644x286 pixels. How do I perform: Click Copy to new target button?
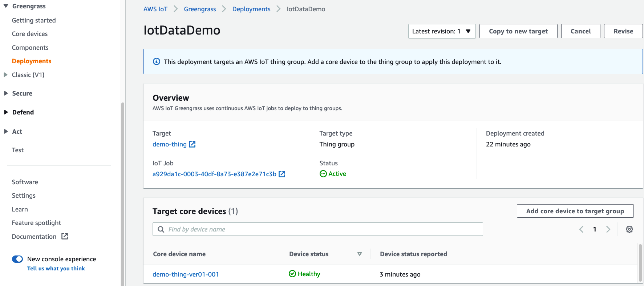(518, 31)
